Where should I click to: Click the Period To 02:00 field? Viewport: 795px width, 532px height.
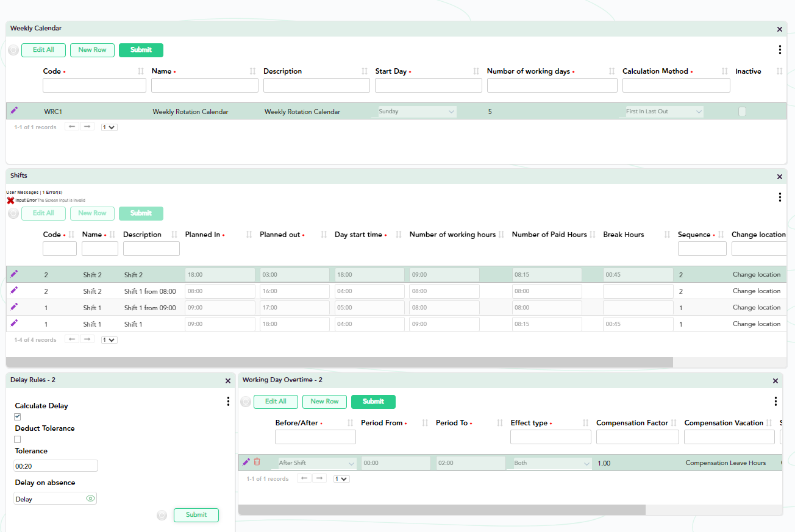coord(471,463)
